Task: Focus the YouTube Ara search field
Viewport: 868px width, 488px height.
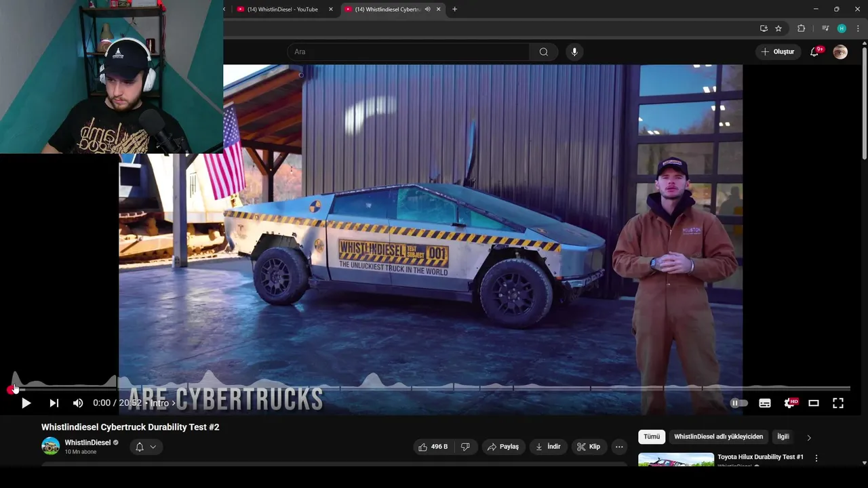Action: [x=408, y=52]
